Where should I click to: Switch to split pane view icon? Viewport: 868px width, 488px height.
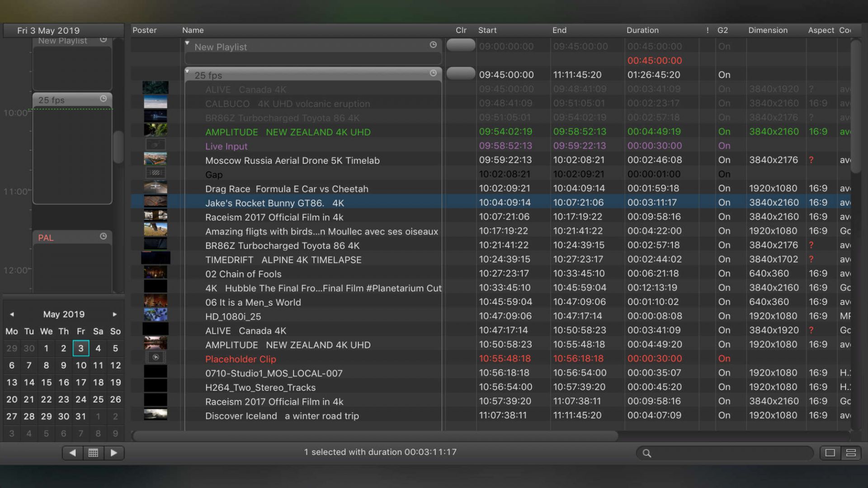click(x=851, y=453)
